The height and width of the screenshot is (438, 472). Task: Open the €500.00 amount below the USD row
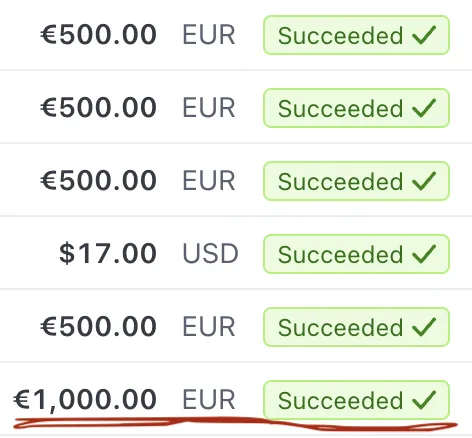click(x=98, y=327)
